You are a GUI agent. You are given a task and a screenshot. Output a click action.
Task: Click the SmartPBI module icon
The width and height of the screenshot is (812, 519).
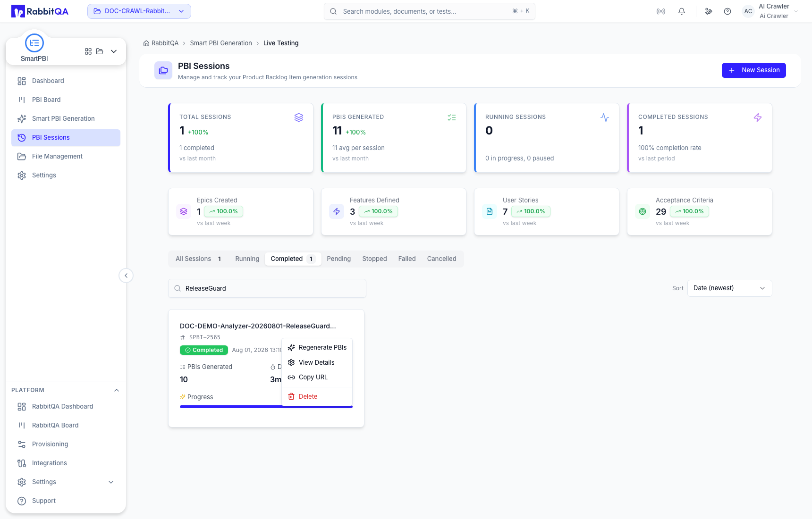coord(34,43)
